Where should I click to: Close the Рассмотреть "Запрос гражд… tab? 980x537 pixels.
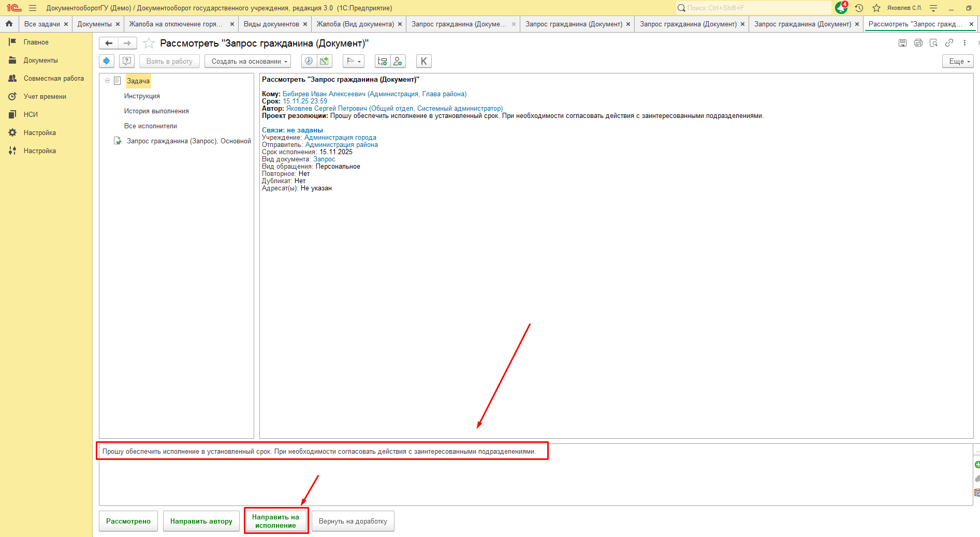tap(971, 24)
